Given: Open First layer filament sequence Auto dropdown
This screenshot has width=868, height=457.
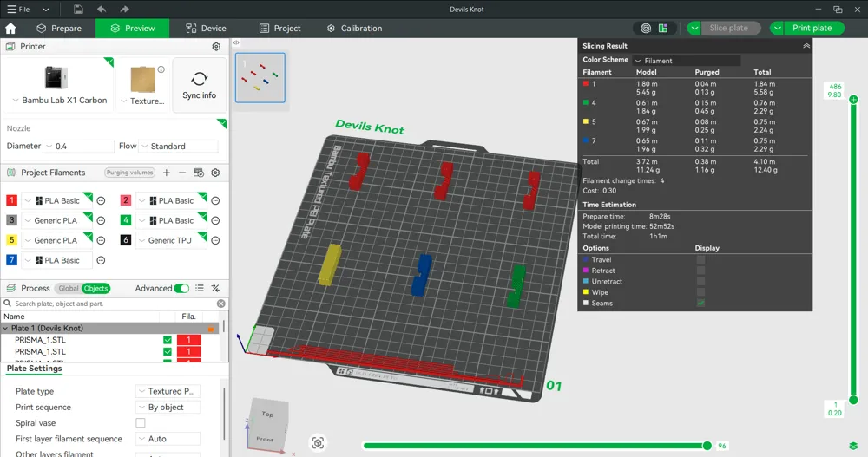Looking at the screenshot, I should click(x=168, y=439).
